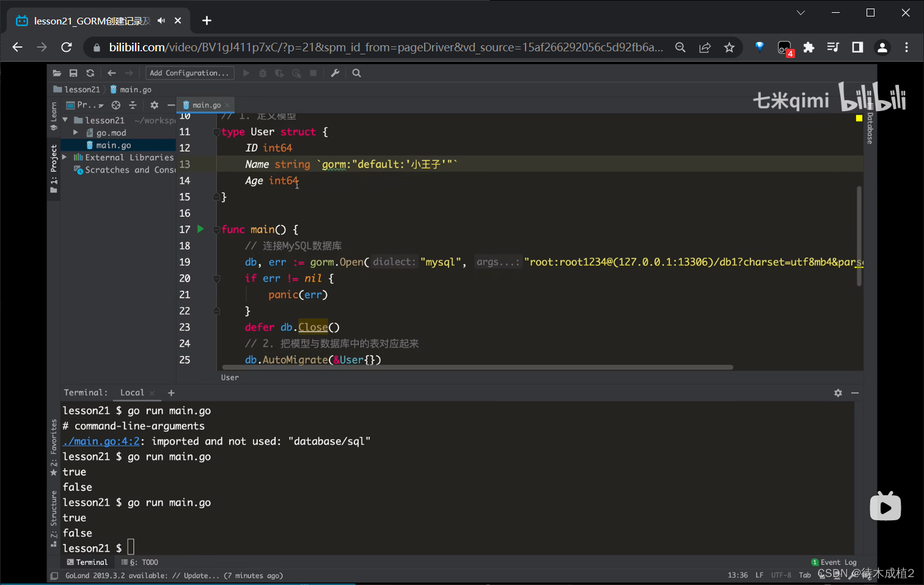
Task: Click the Save All disk icon
Action: coord(73,73)
